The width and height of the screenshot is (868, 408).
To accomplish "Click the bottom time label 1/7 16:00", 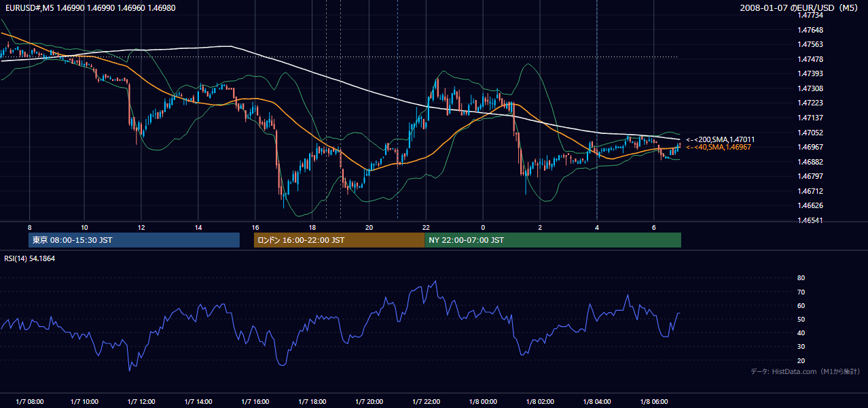I will pyautogui.click(x=255, y=402).
